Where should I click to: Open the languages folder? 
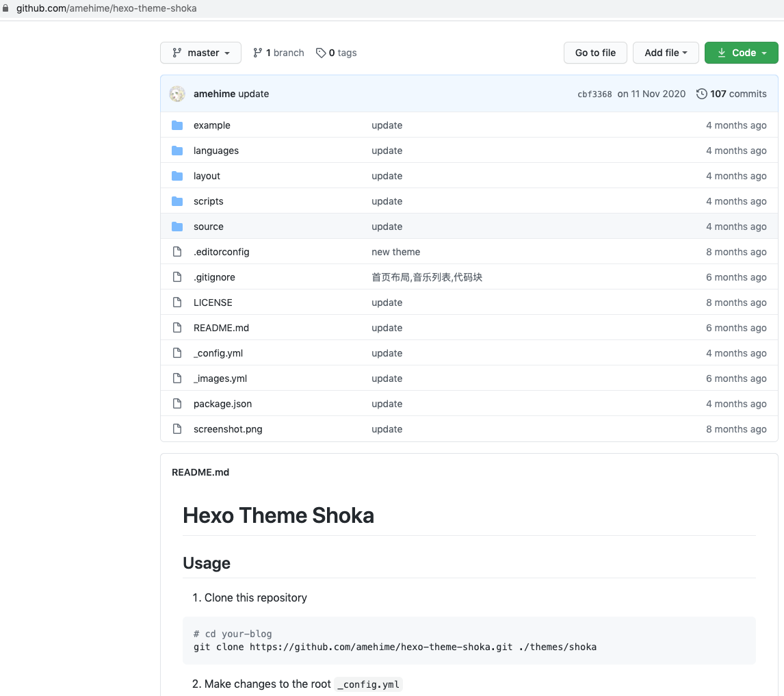click(216, 151)
